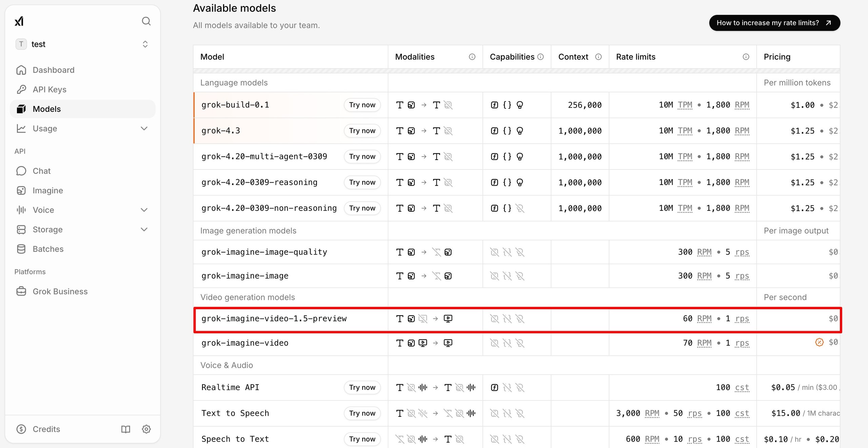Click reasoning lightbulb icon in grok-4.20-multi-agent-0309 row

click(520, 157)
